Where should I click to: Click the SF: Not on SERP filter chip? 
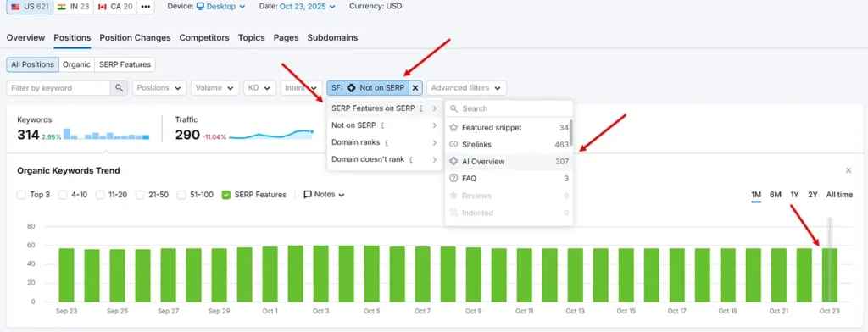(368, 88)
